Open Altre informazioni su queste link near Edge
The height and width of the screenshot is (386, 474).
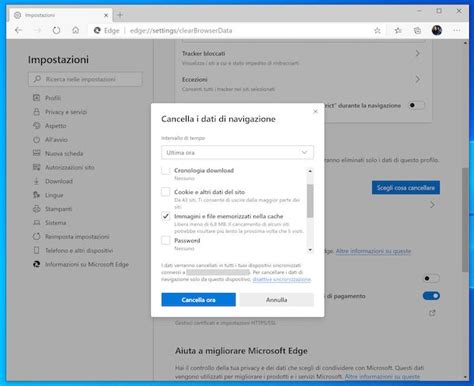(x=373, y=251)
